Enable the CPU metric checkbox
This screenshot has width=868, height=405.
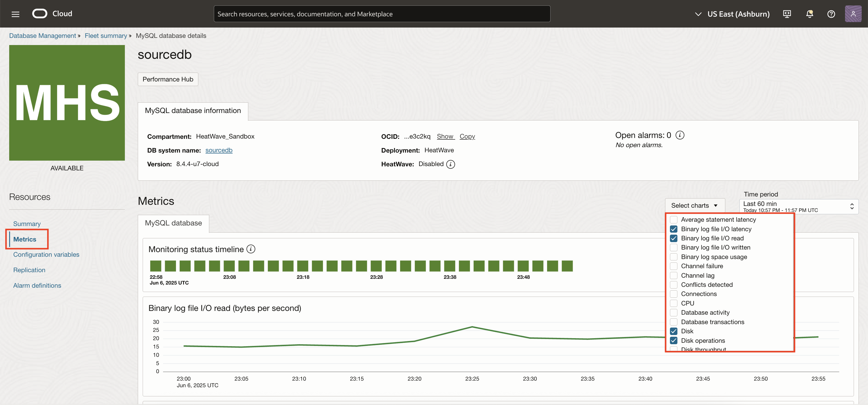pyautogui.click(x=674, y=303)
